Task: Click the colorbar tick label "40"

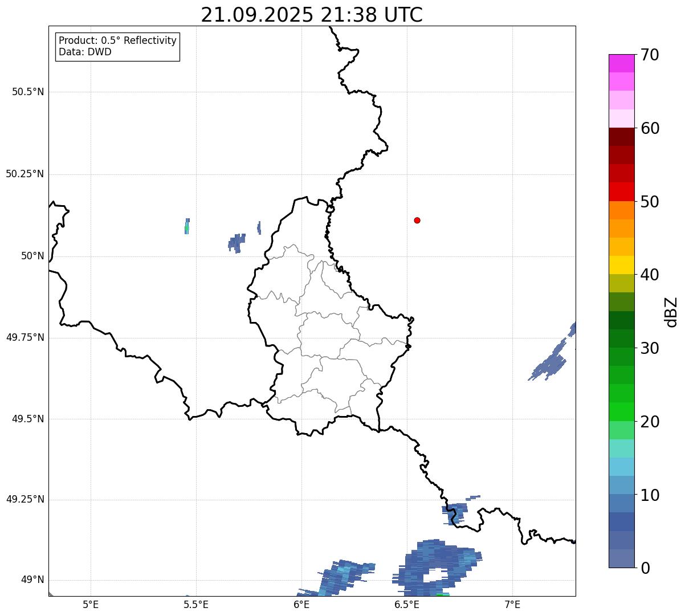Action: pos(650,275)
